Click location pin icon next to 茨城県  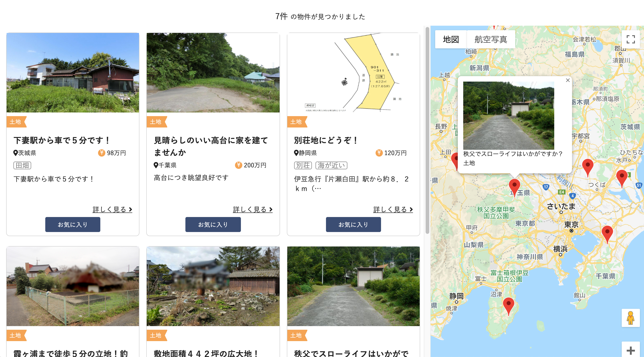(x=15, y=153)
